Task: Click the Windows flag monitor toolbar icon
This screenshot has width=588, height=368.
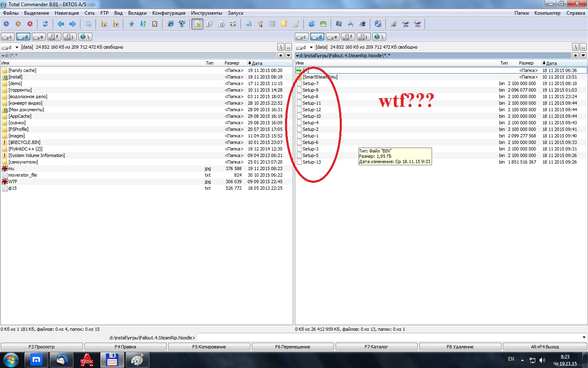Action: (339, 24)
